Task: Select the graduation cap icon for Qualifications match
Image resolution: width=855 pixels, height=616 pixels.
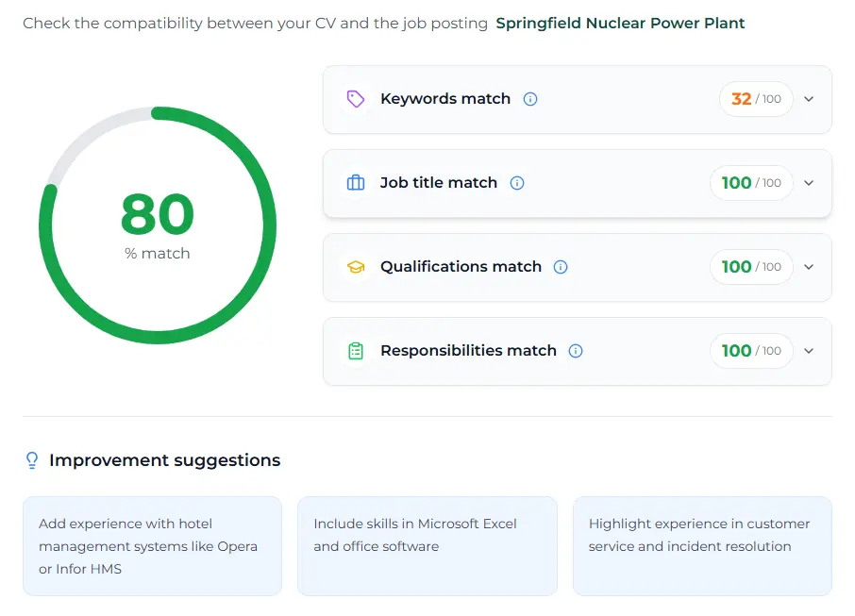Action: point(355,267)
